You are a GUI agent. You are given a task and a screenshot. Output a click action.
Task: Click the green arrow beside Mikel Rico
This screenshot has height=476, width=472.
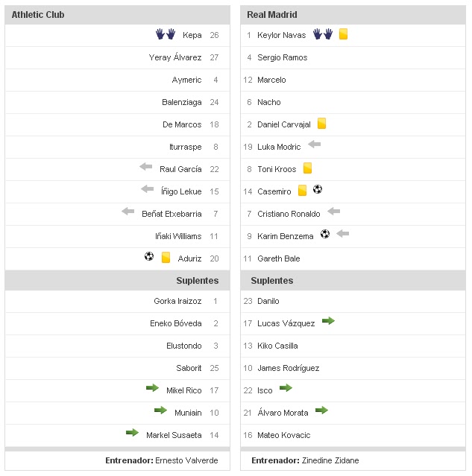pos(152,388)
